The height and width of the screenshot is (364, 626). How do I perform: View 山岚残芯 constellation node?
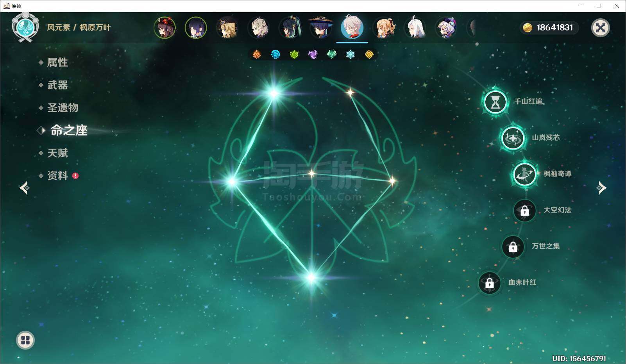(x=513, y=138)
